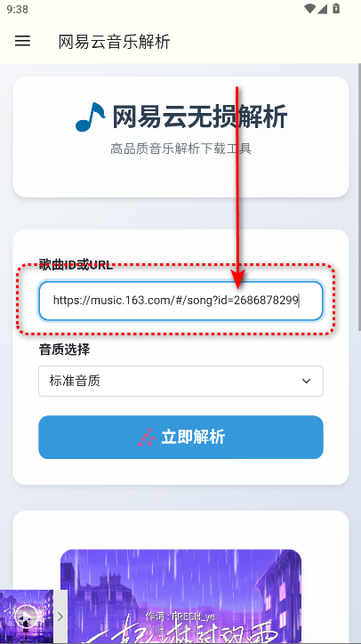This screenshot has width=361, height=644.
Task: Tap the 音质选择 label
Action: coord(65,350)
